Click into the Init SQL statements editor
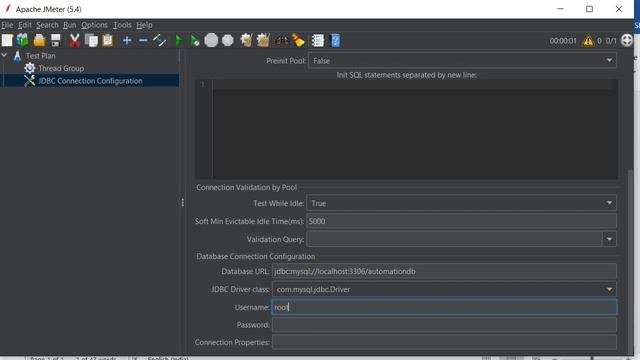Viewport: 640px width, 360px height. click(414, 130)
